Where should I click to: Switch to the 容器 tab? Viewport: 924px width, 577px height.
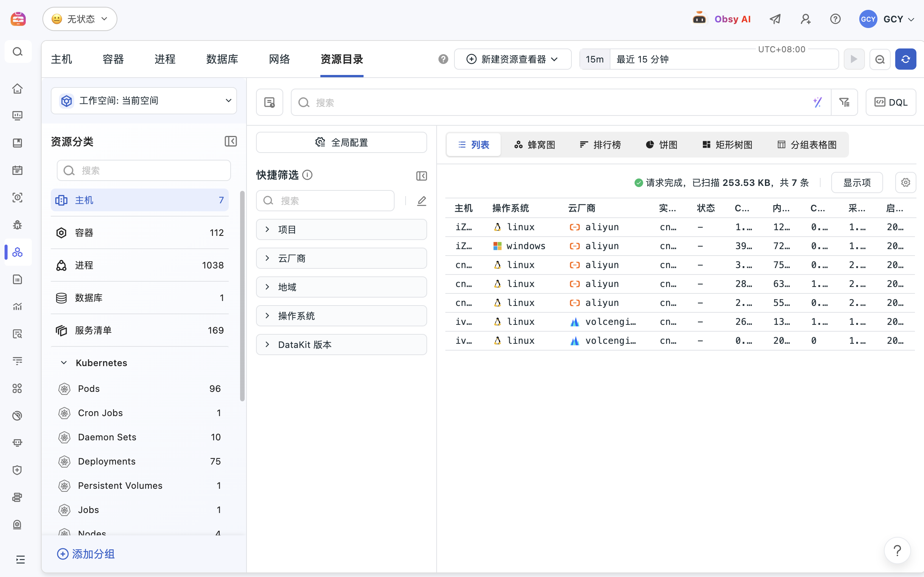(113, 59)
